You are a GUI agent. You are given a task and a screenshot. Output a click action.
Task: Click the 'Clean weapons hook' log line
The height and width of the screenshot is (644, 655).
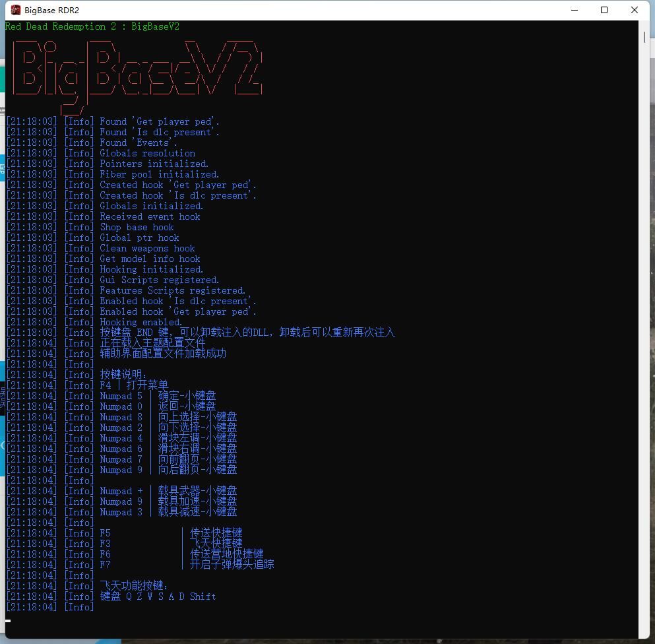101,248
